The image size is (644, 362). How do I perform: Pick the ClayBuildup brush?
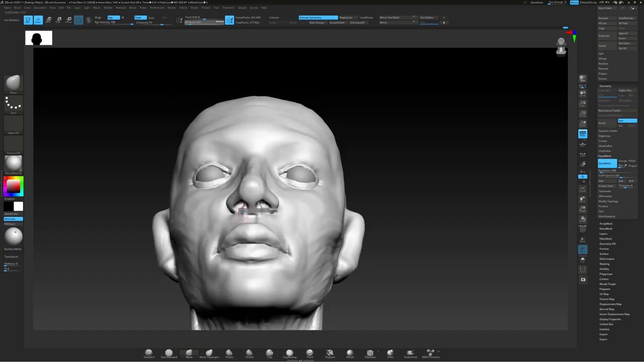(x=289, y=353)
